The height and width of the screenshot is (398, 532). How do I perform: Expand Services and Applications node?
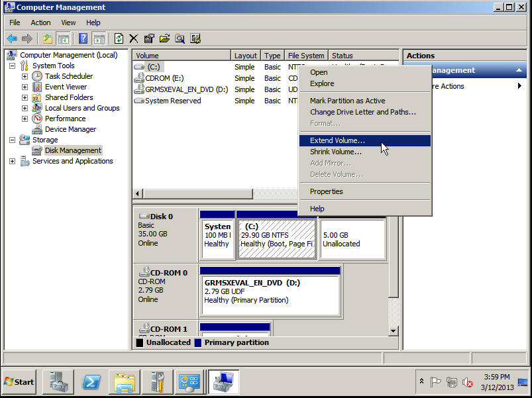click(12, 161)
